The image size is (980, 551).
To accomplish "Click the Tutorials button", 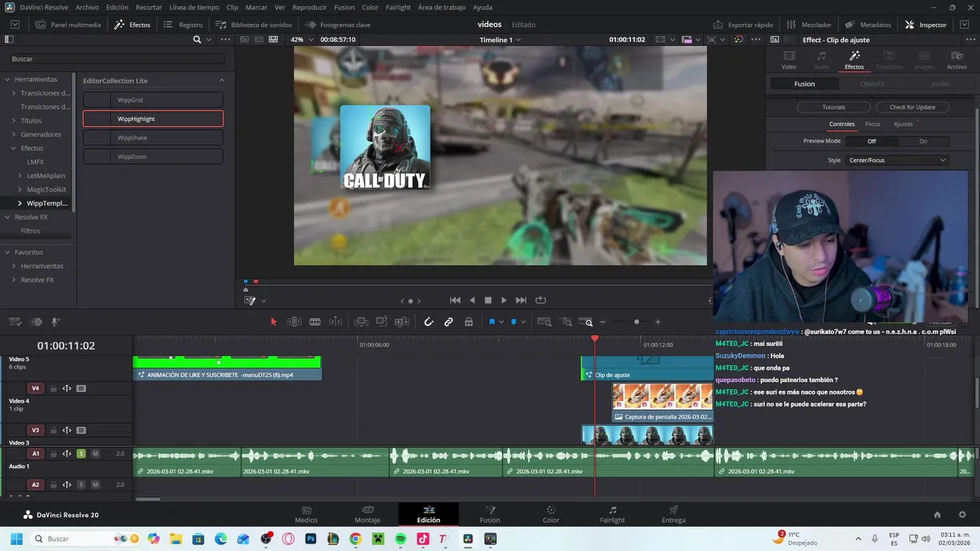I will pyautogui.click(x=834, y=107).
